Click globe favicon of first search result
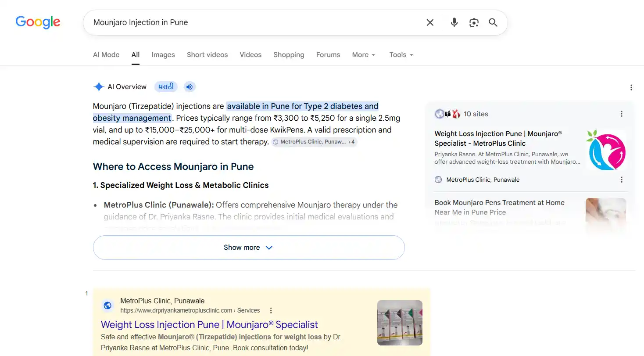This screenshot has width=644, height=356. pos(107,306)
